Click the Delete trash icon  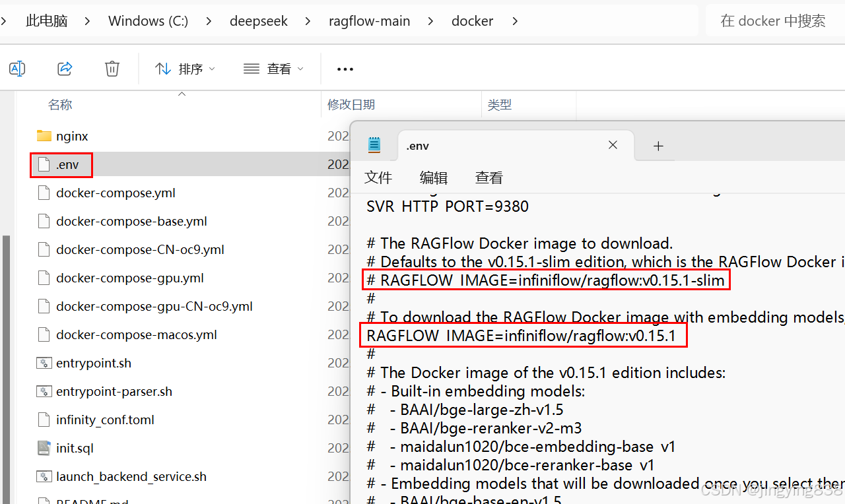tap(112, 69)
